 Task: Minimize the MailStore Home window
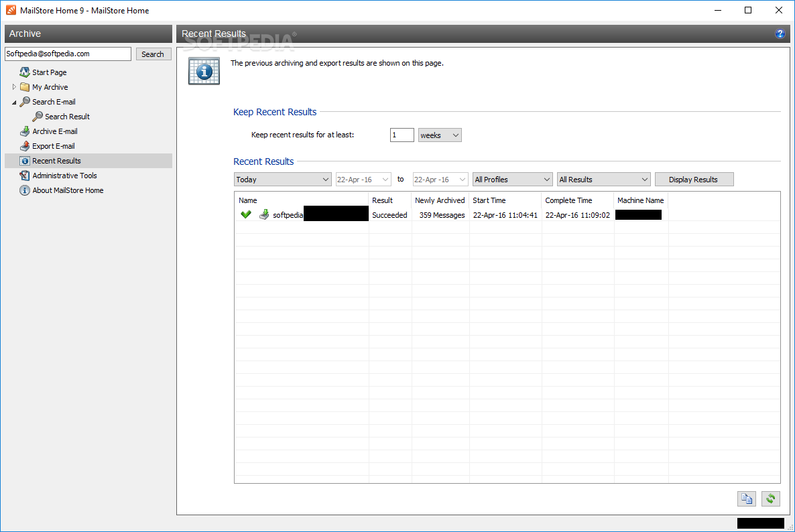tap(717, 10)
